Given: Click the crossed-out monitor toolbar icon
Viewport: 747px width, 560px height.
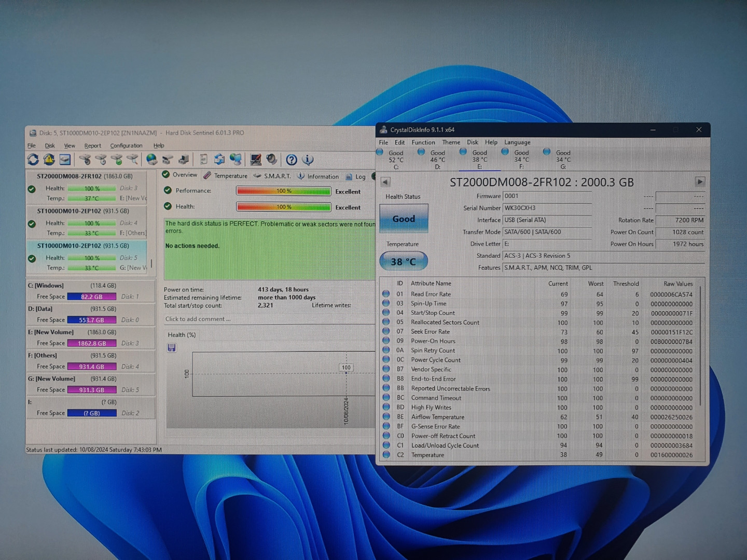Looking at the screenshot, I should pyautogui.click(x=255, y=160).
